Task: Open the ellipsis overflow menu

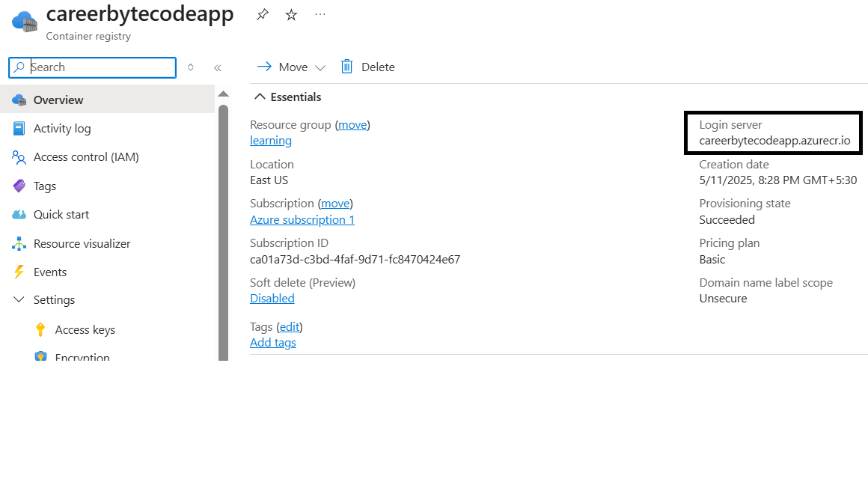Action: (320, 13)
